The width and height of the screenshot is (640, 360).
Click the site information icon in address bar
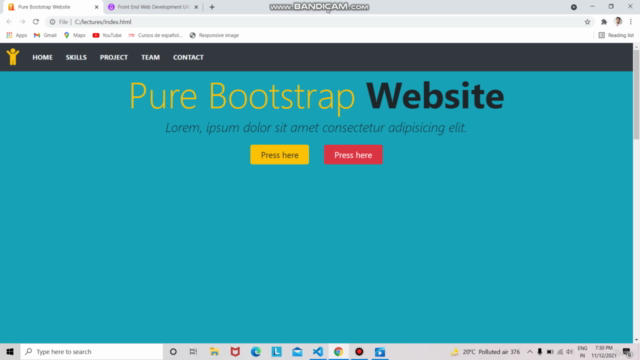(x=52, y=22)
